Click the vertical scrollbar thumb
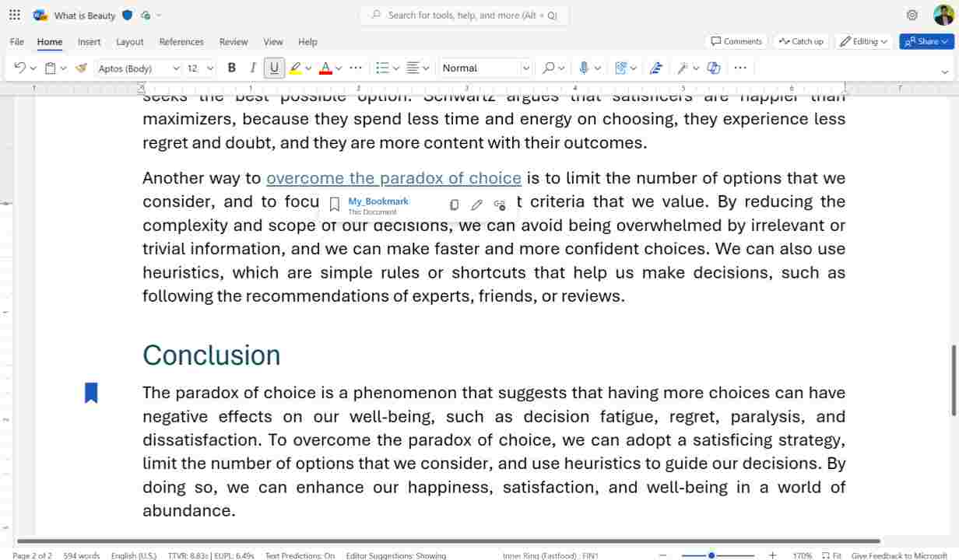Screen dimensions: 959x560 (954, 381)
